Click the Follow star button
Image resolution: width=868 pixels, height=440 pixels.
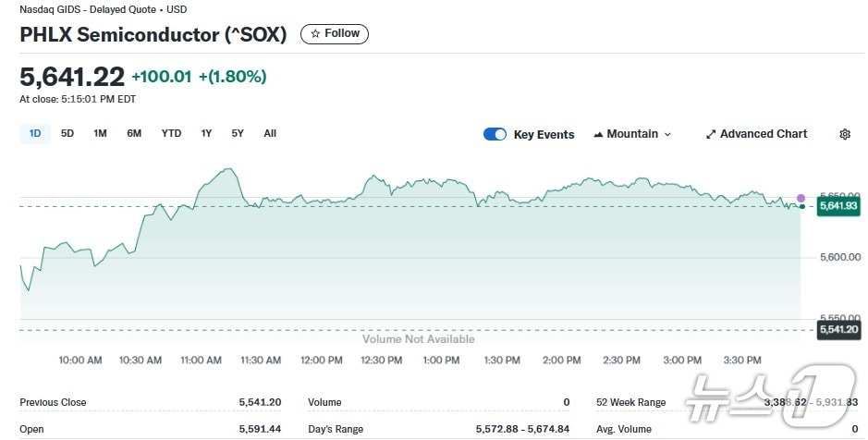click(335, 34)
